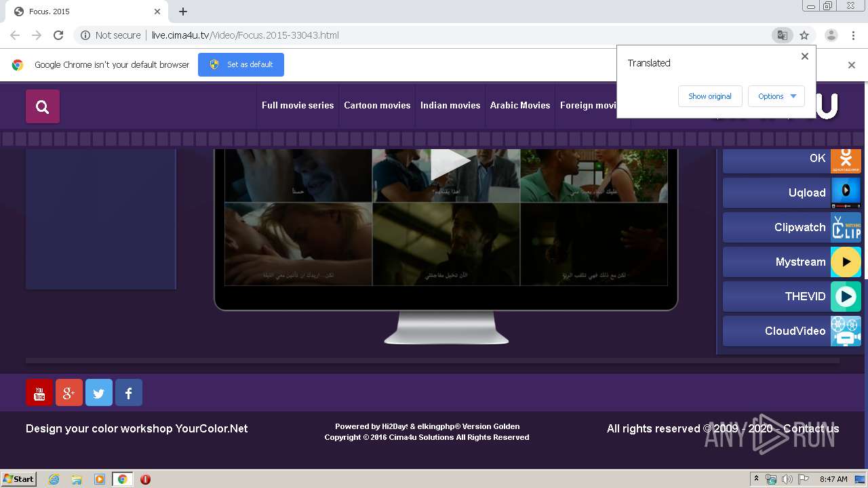This screenshot has width=868, height=488.
Task: Click the Google Translate icon in address bar
Action: (x=782, y=35)
